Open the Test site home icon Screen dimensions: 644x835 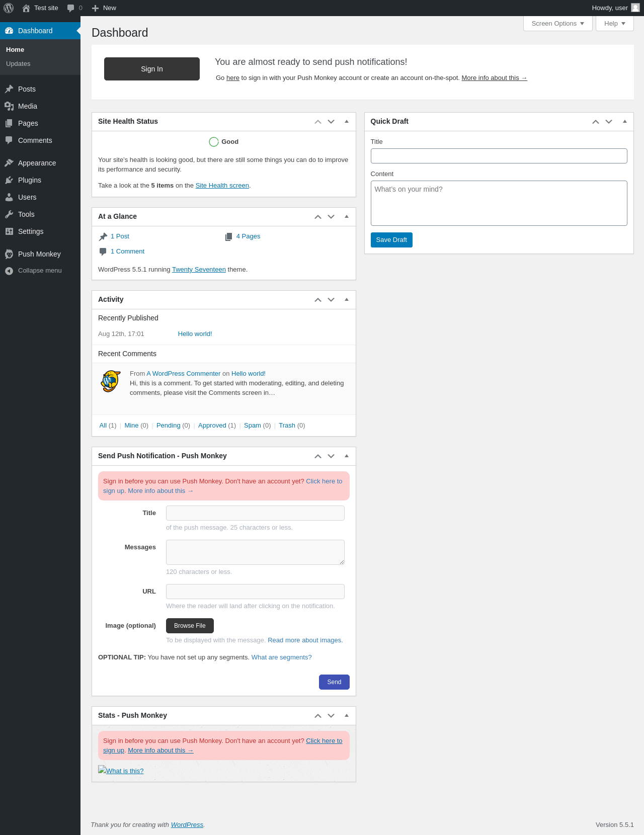26,8
